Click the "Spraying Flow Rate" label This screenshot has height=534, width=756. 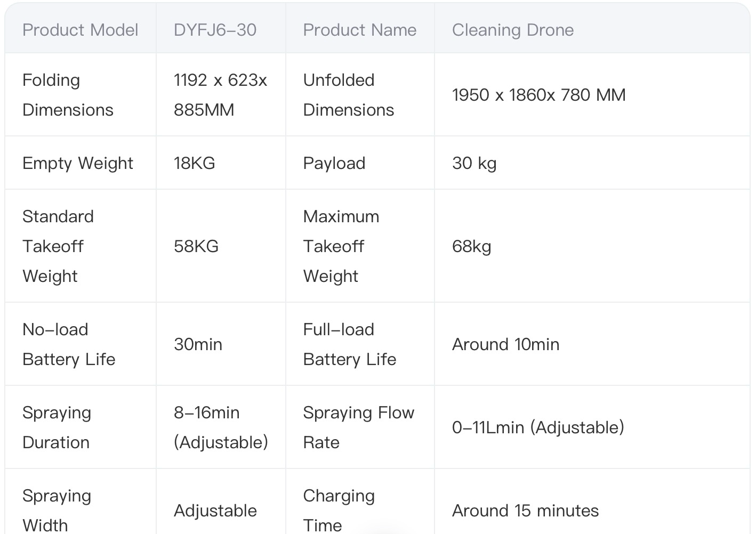coord(358,427)
